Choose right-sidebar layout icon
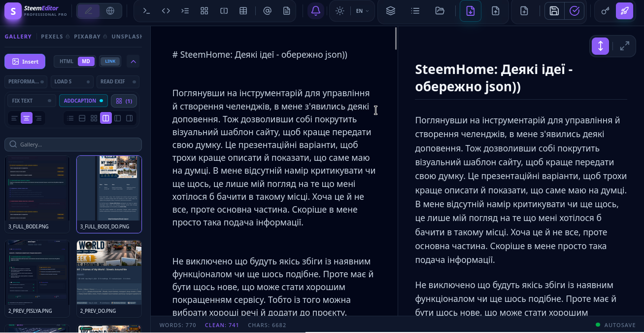This screenshot has height=333, width=644. [129, 118]
